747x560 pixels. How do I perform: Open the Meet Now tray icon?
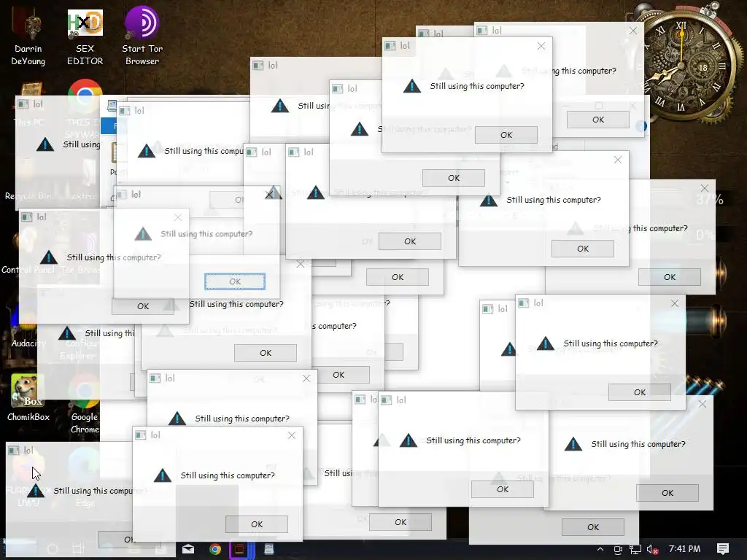point(618,550)
